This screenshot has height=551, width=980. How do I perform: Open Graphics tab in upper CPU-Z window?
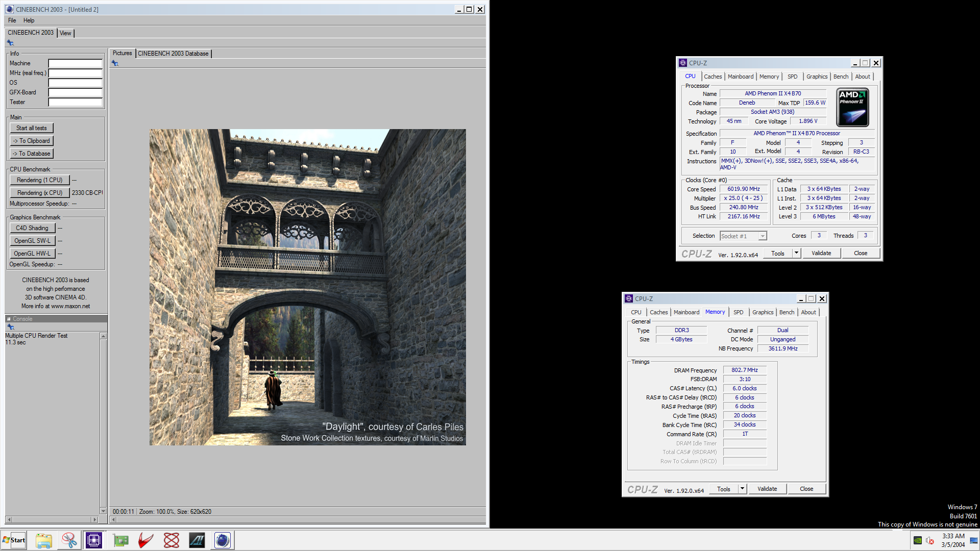pyautogui.click(x=817, y=77)
